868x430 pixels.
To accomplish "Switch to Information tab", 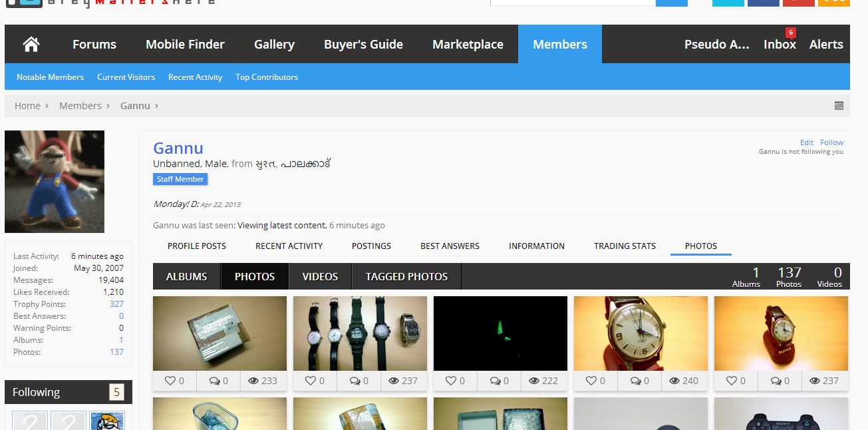I will pyautogui.click(x=537, y=246).
